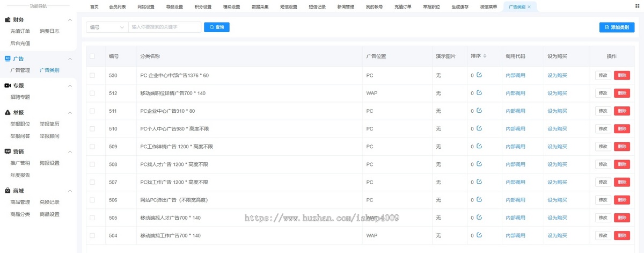Edit sort order for row 508

click(x=479, y=164)
